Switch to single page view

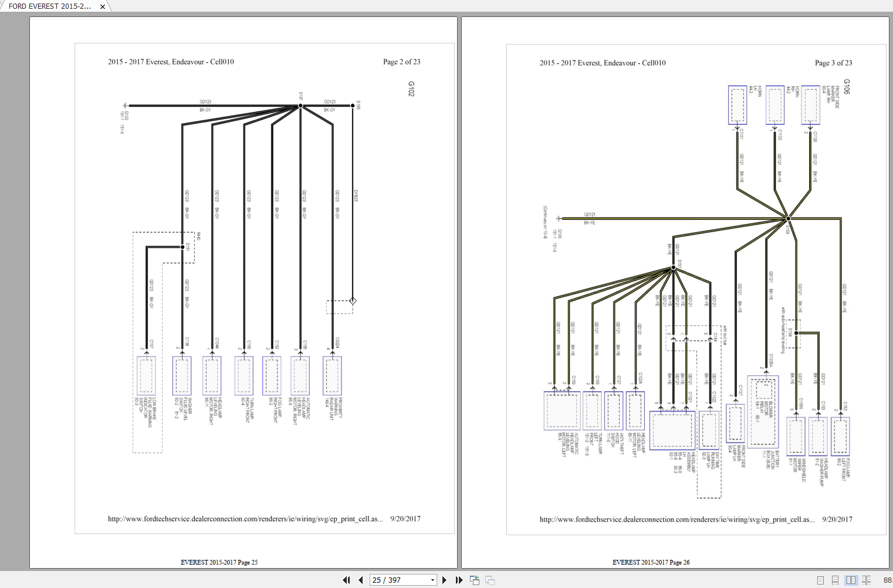click(x=820, y=580)
